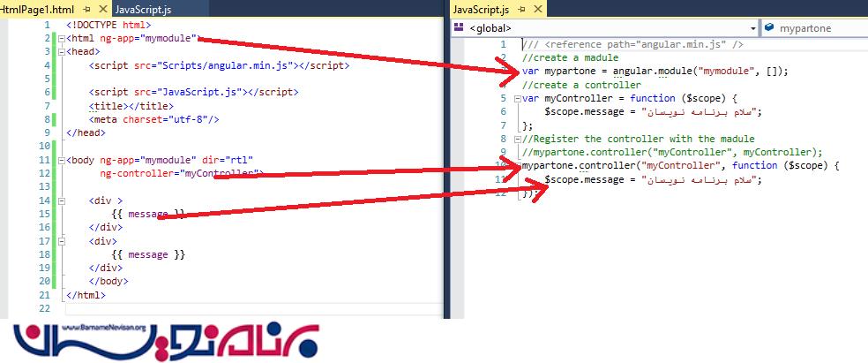Click the JavaScript.js script tag on line 6
Screen dimensions: 868x363
[x=194, y=92]
